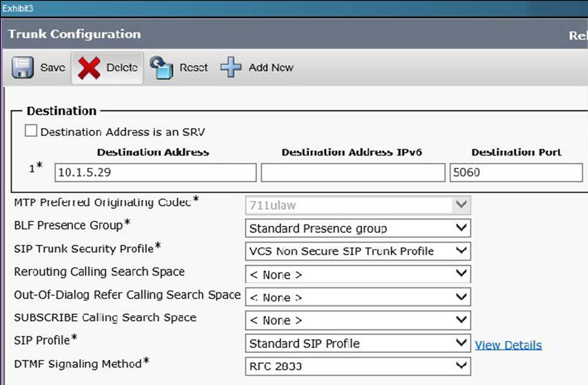Click the Destination Address field with 10.1.5.29

point(155,173)
